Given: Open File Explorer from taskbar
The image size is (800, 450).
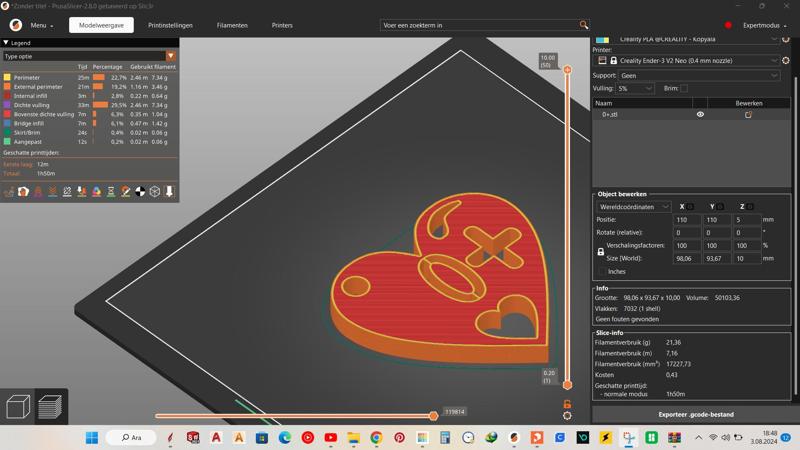Looking at the screenshot, I should click(354, 438).
